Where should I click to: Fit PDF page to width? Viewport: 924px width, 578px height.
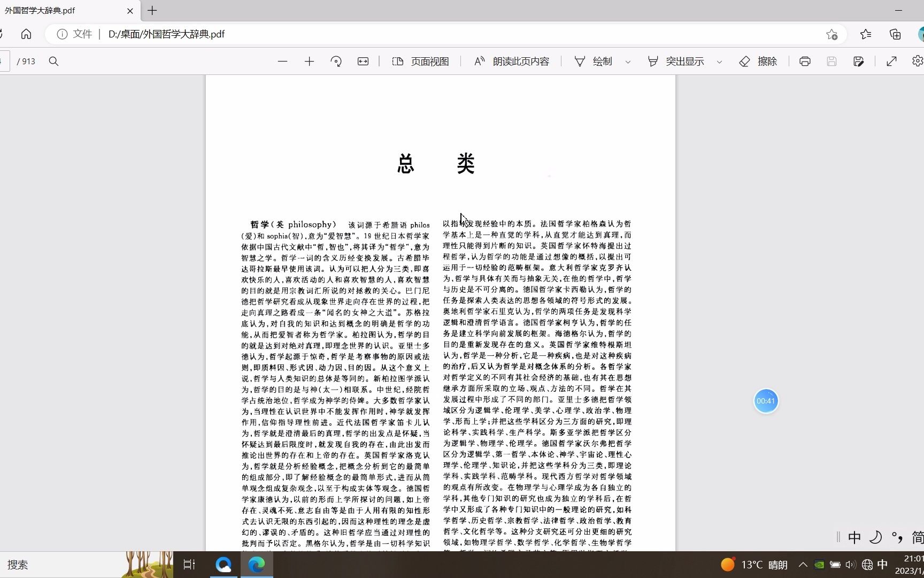pyautogui.click(x=363, y=62)
